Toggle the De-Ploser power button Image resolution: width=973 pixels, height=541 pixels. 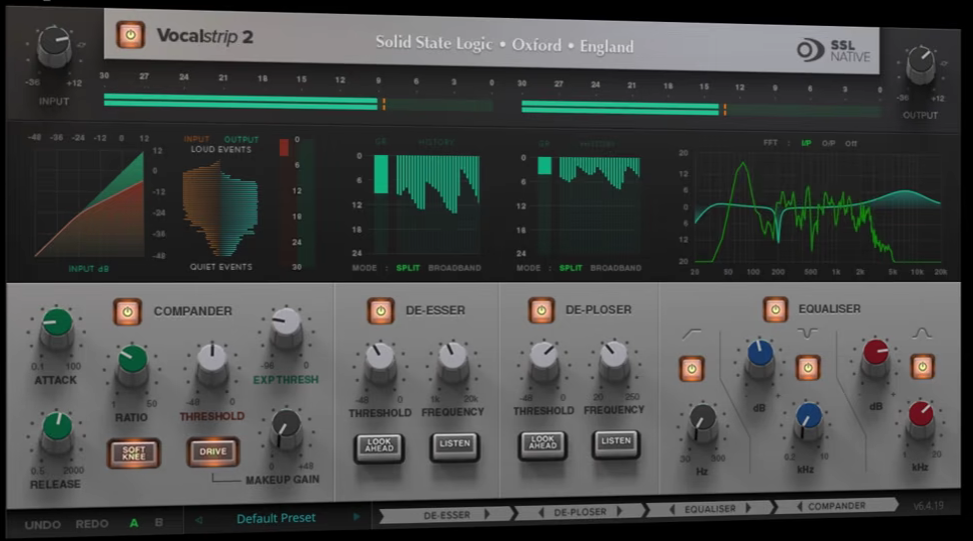[x=541, y=310]
